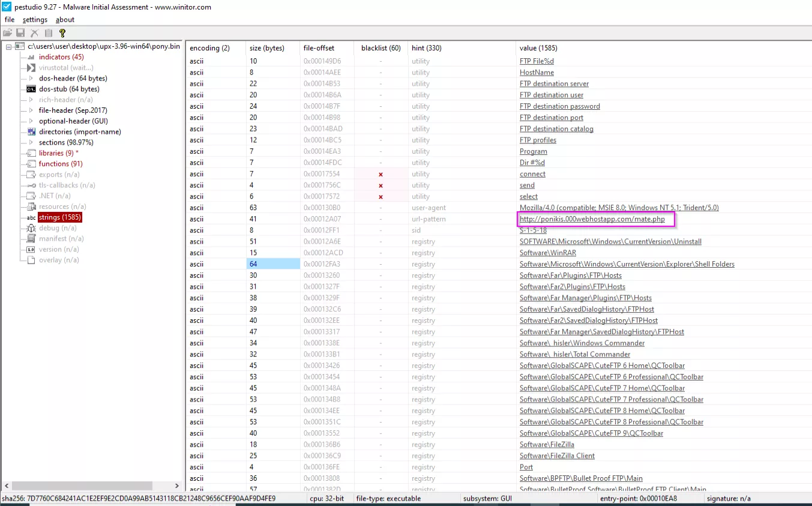Click the save floppy disk toolbar icon

21,33
